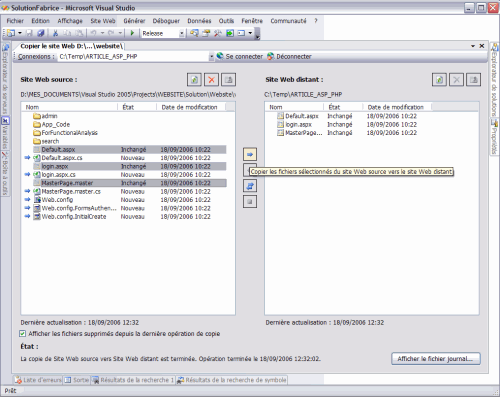Open the document tab list dropdown arrow
Screen dimensions: 500x397
point(473,46)
